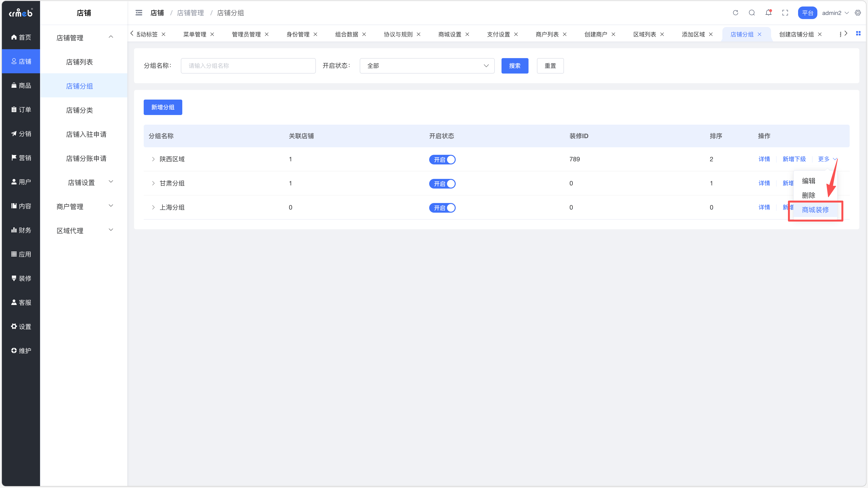
Task: Disable the 开启 switch for 甘肃分组
Action: click(x=442, y=184)
